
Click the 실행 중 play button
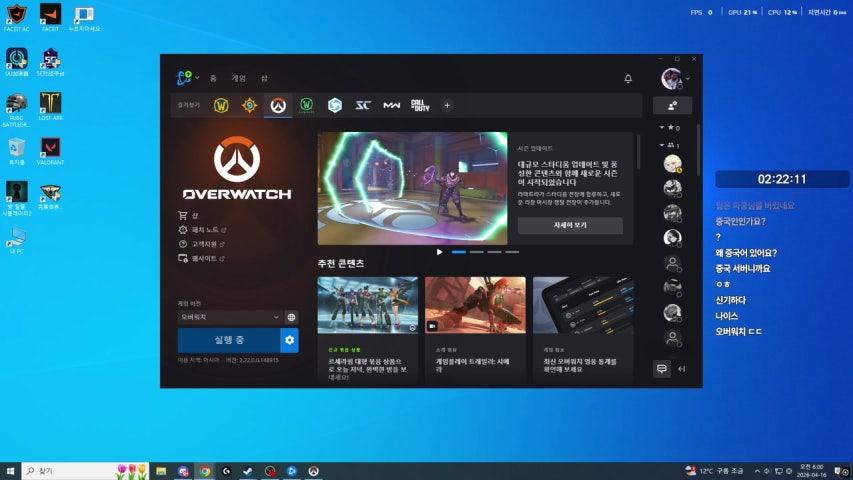point(229,340)
